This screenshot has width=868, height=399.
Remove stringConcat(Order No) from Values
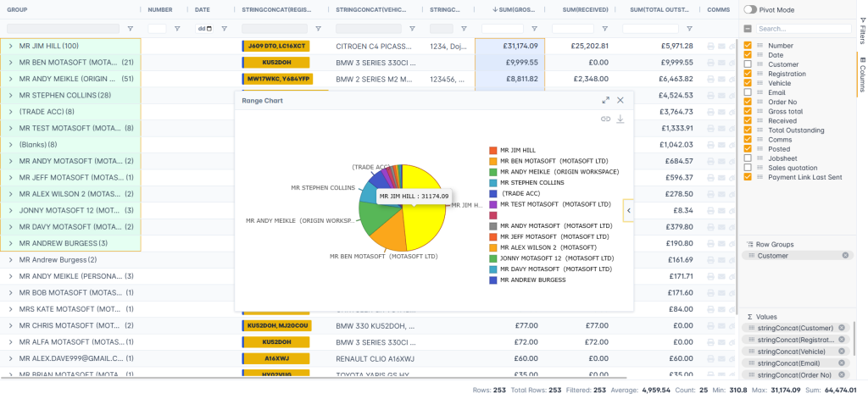pyautogui.click(x=842, y=375)
